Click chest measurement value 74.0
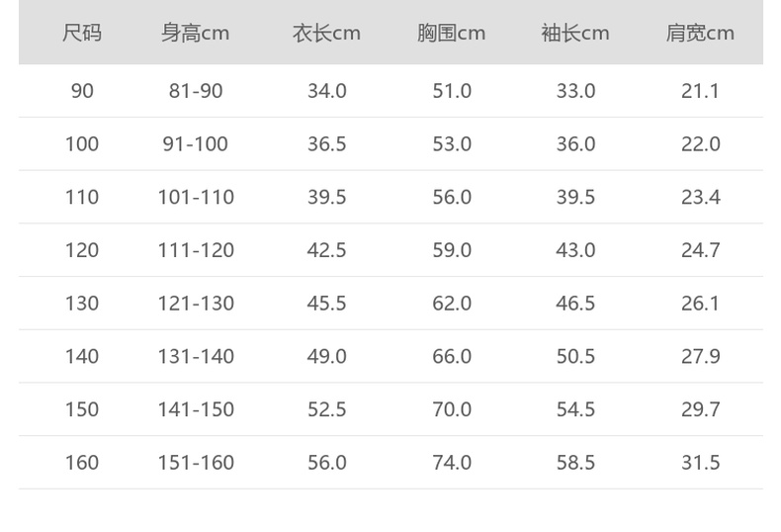 (x=452, y=463)
